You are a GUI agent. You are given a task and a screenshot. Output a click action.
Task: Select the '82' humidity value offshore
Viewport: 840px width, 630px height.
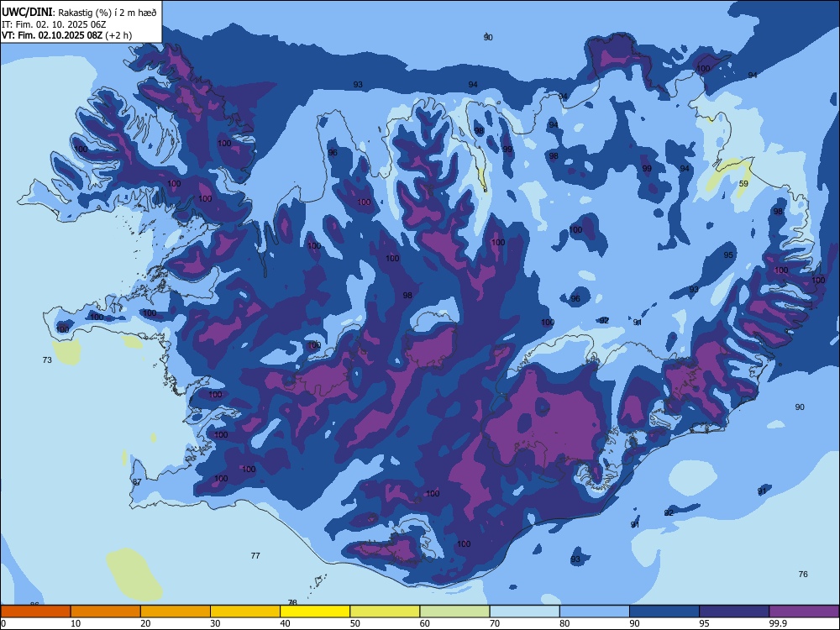click(x=669, y=512)
